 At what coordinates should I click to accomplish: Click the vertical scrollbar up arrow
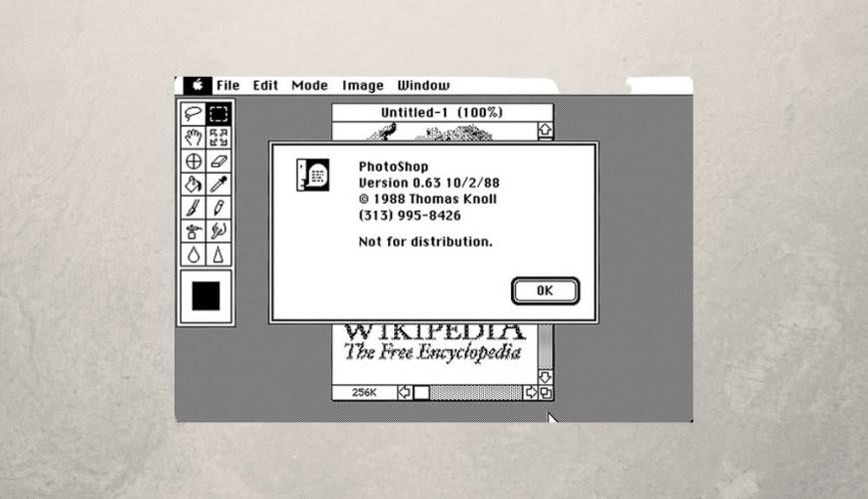click(x=546, y=130)
